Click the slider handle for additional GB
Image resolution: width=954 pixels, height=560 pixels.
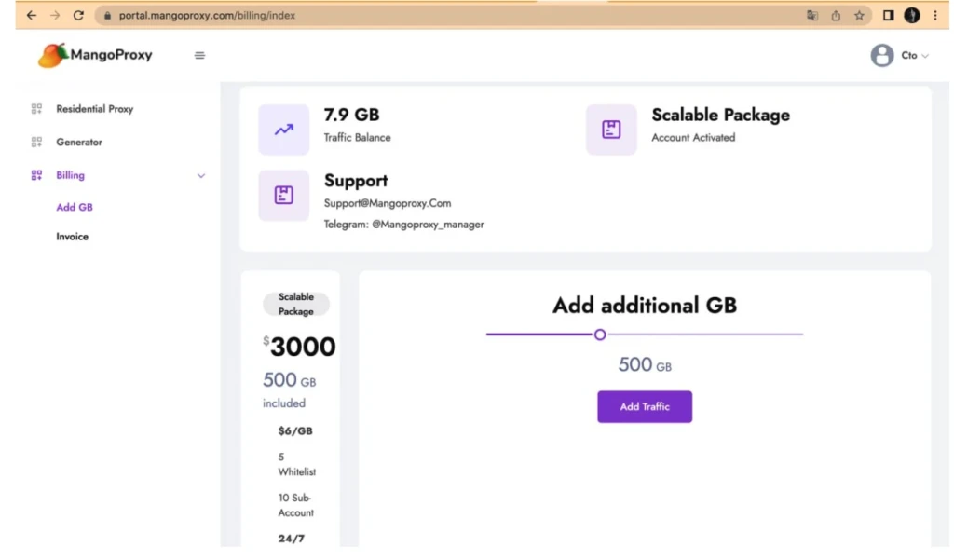tap(600, 335)
